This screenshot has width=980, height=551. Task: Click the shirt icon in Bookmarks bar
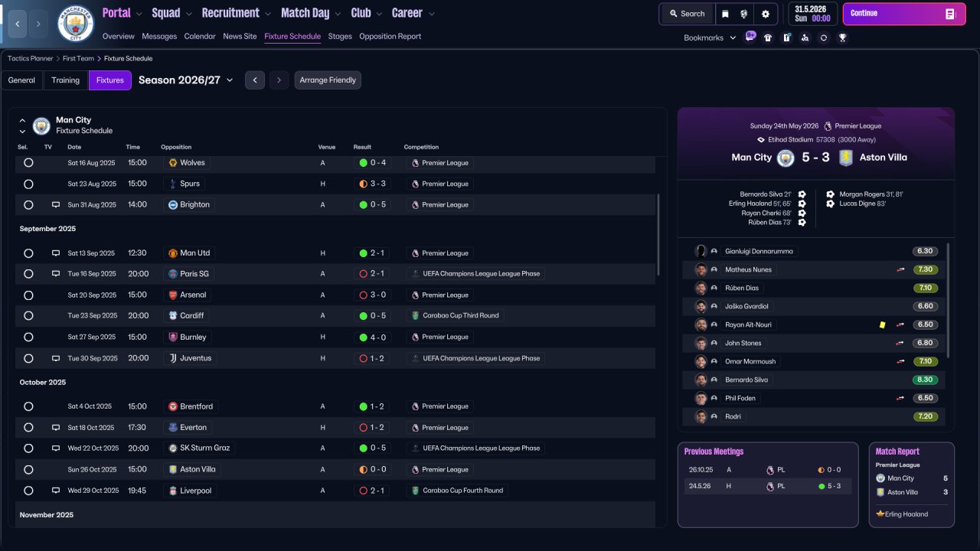pyautogui.click(x=768, y=37)
